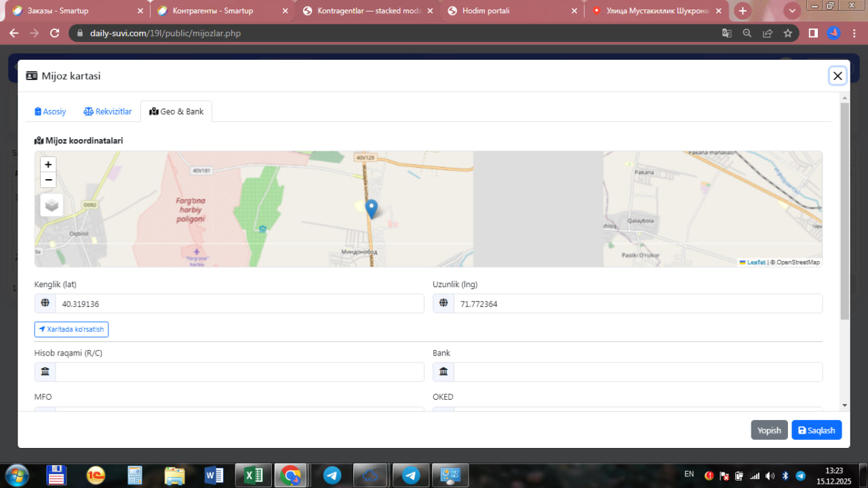Select the Geo & Bank tab
Image resolution: width=868 pixels, height=488 pixels.
click(x=176, y=111)
